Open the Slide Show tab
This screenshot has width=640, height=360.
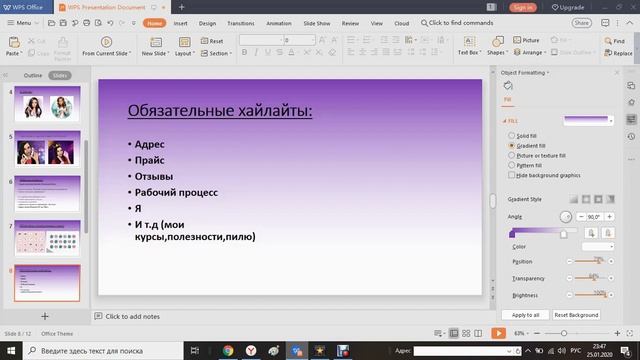click(317, 23)
